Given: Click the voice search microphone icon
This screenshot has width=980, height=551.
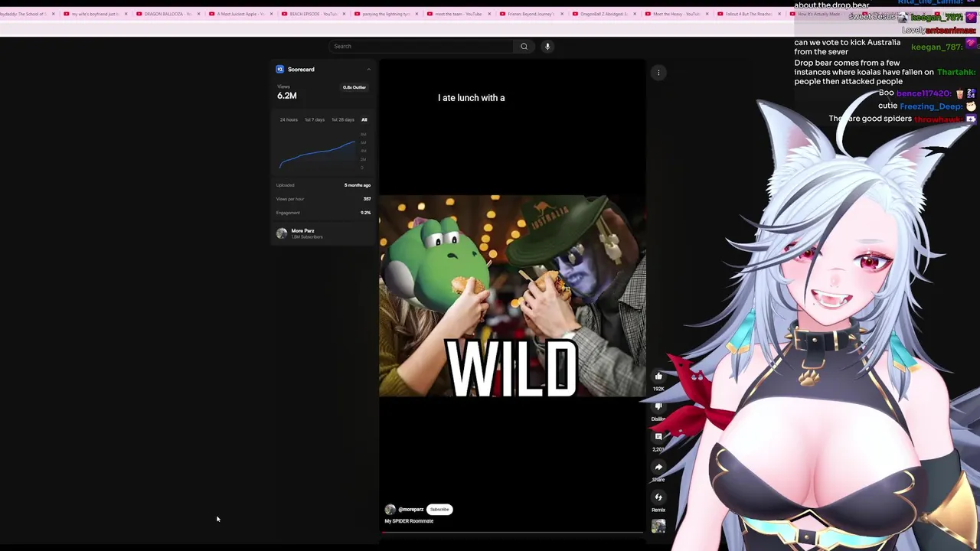Looking at the screenshot, I should click(x=547, y=46).
